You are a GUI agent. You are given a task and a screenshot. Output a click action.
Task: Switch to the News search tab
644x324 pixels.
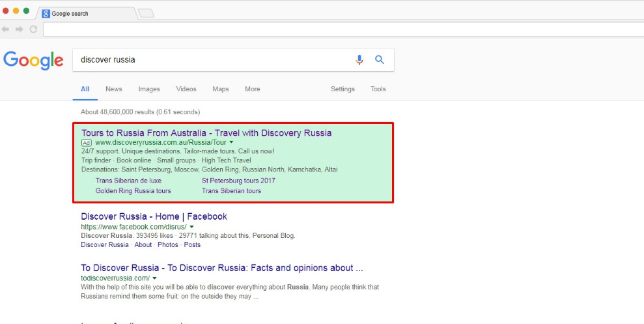point(114,89)
